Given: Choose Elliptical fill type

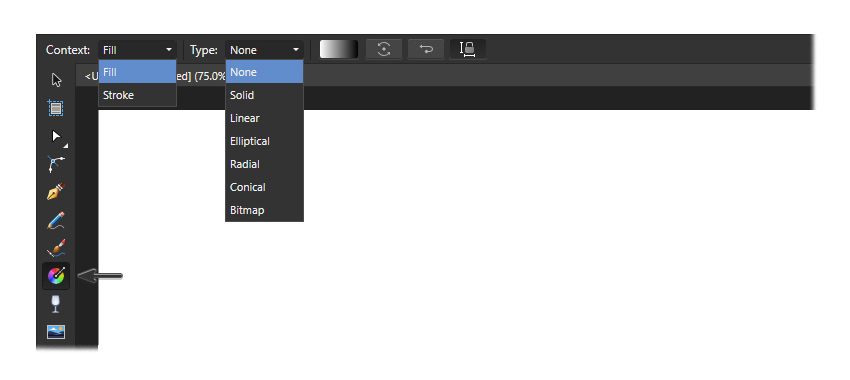Looking at the screenshot, I should [265, 141].
